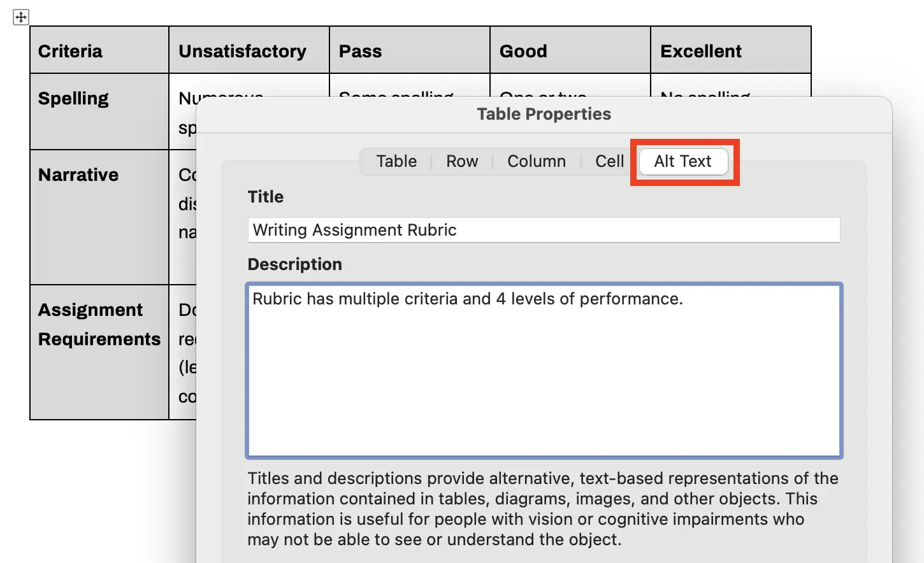Click the Criteria header cell
The image size is (924, 563).
tap(99, 50)
